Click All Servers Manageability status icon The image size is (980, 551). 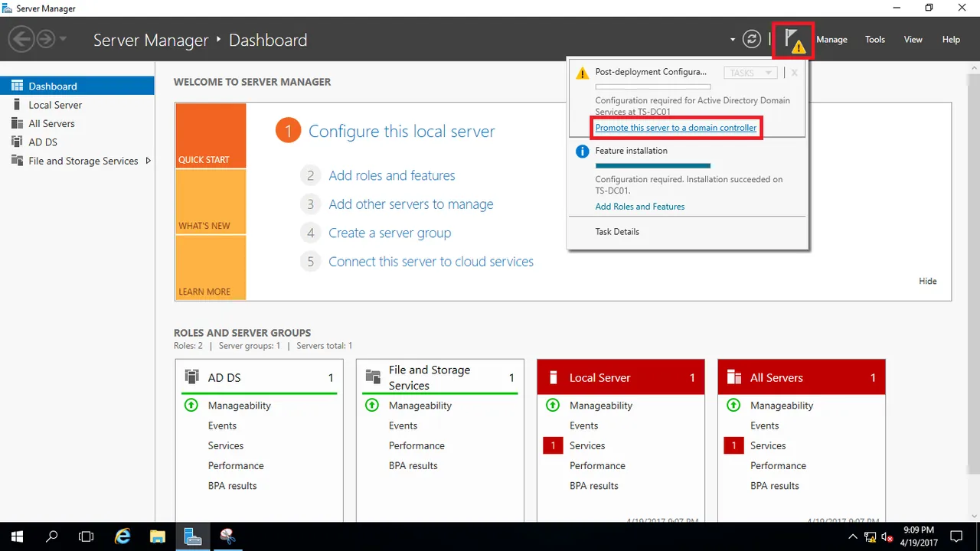pos(733,405)
